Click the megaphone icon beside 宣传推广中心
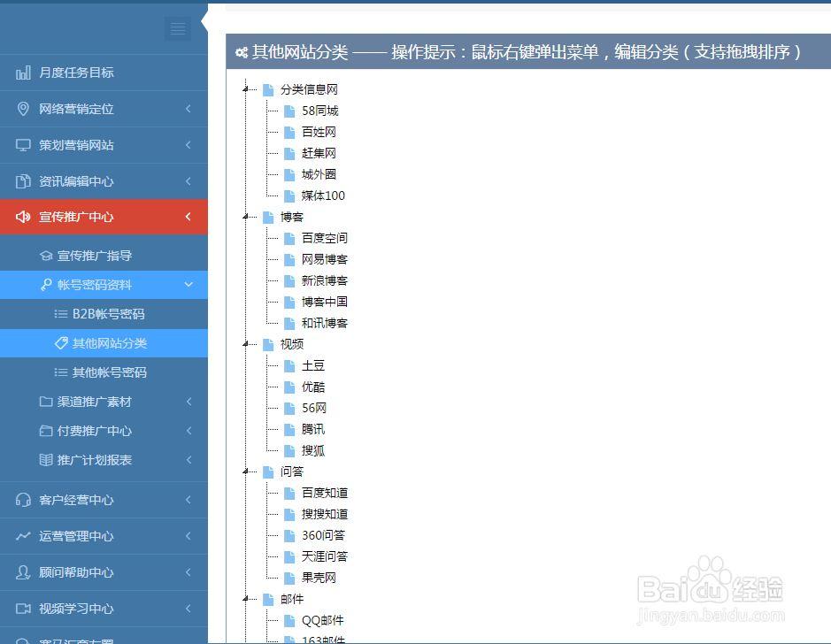Viewport: 831px width, 644px height. (23, 217)
